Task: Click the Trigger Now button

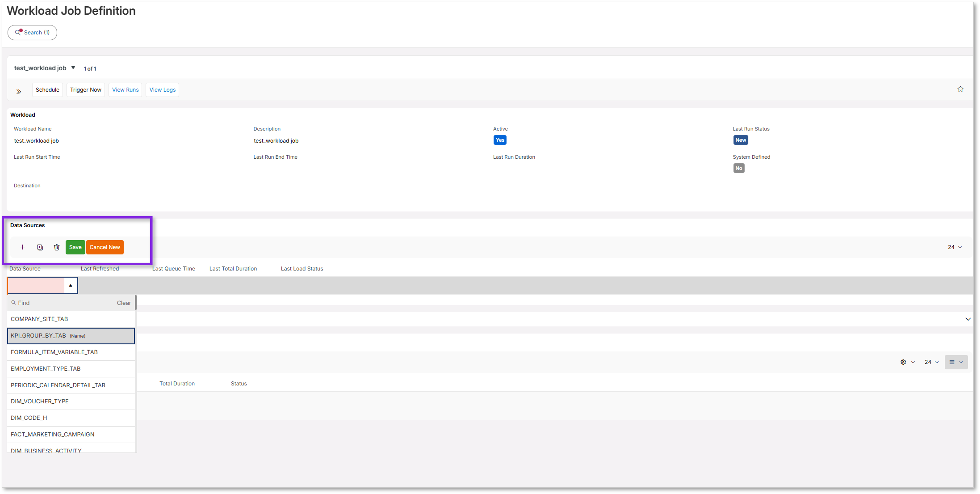Action: click(x=86, y=90)
